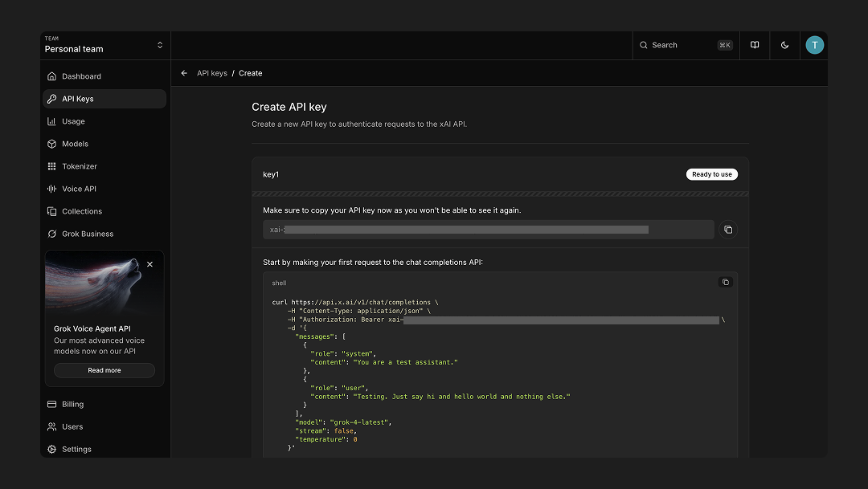Image resolution: width=868 pixels, height=489 pixels.
Task: Click the Create breadcrumb text
Action: point(251,73)
